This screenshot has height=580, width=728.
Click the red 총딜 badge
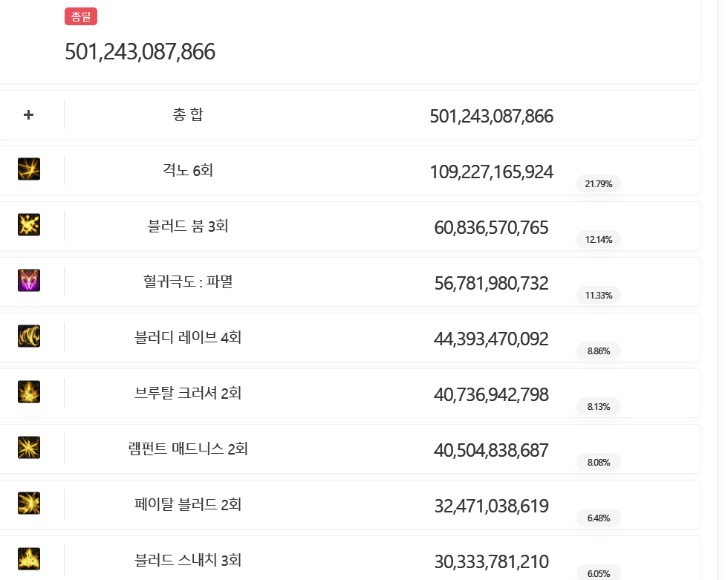pos(81,16)
